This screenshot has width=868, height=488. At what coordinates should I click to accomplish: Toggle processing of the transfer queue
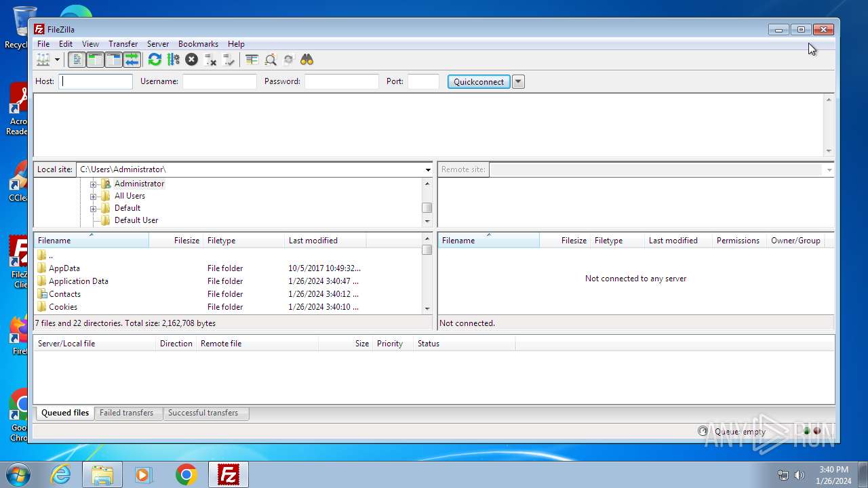tap(174, 60)
